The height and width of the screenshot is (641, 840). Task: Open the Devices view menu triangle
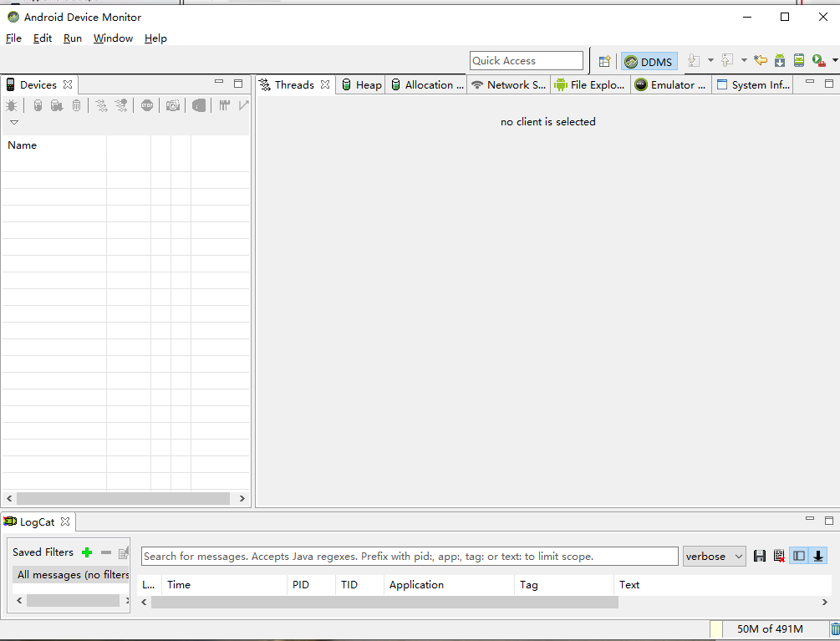point(14,123)
